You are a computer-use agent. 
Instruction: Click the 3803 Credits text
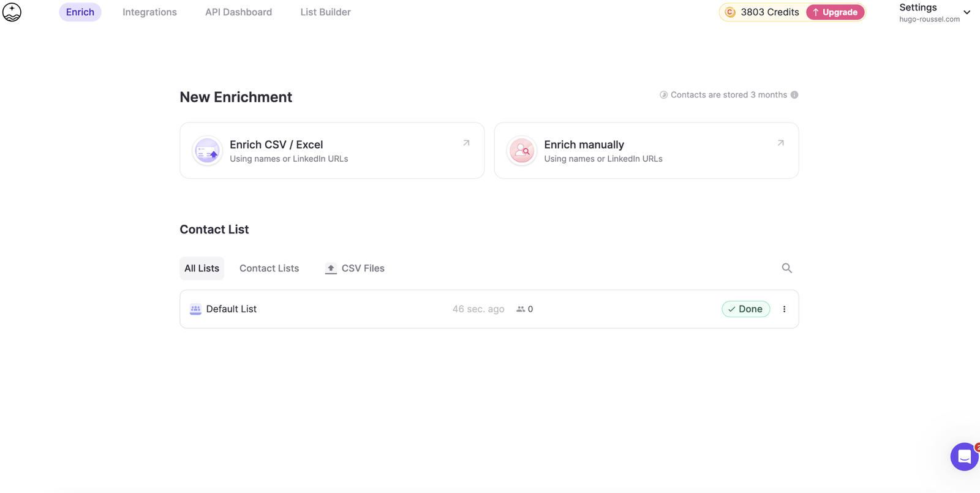point(770,12)
